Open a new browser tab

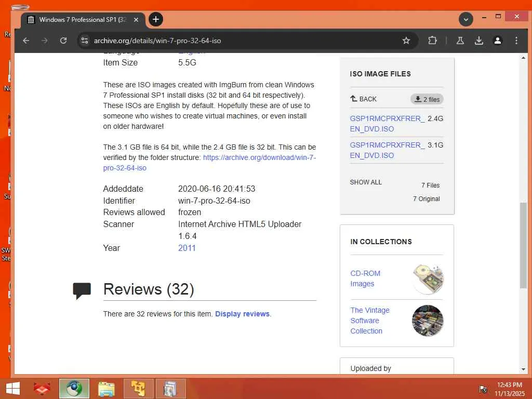pos(156,19)
